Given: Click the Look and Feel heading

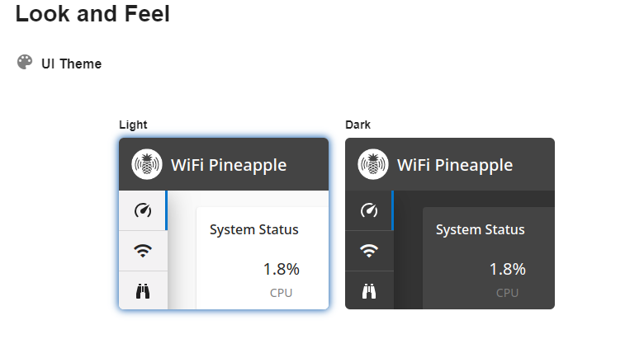Looking at the screenshot, I should [x=92, y=13].
